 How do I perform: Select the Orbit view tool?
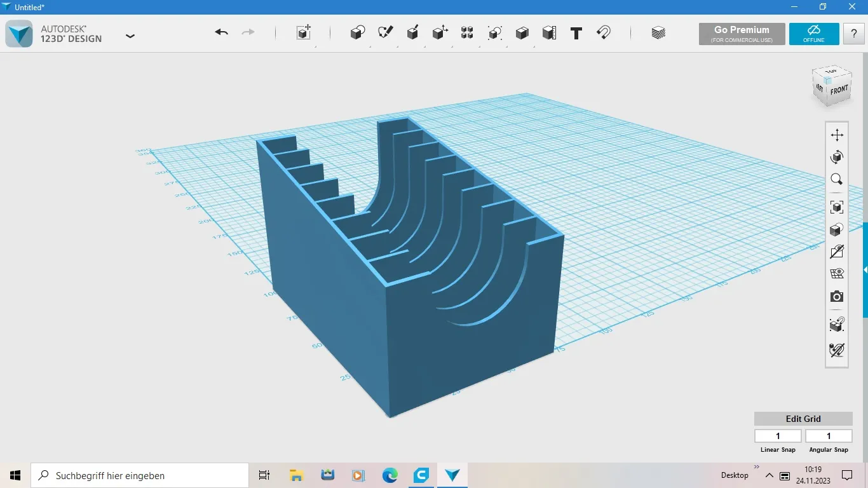click(837, 157)
